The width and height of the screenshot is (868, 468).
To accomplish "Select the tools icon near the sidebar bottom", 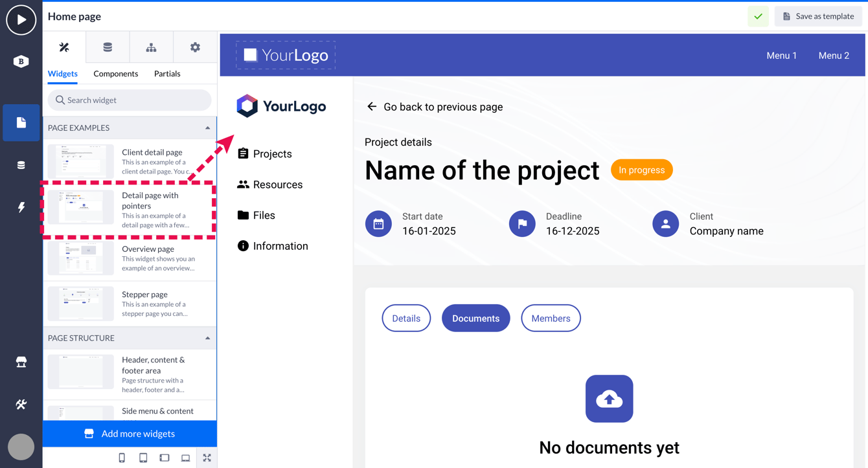I will [21, 404].
